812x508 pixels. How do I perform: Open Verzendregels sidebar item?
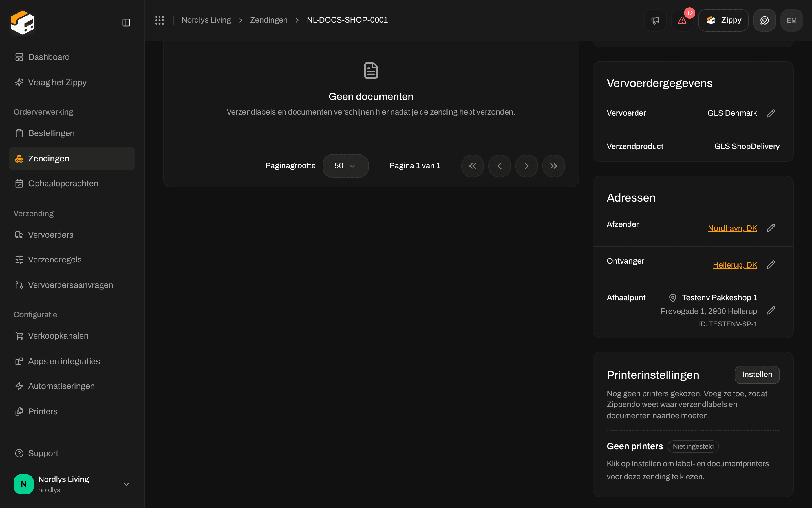pyautogui.click(x=72, y=260)
